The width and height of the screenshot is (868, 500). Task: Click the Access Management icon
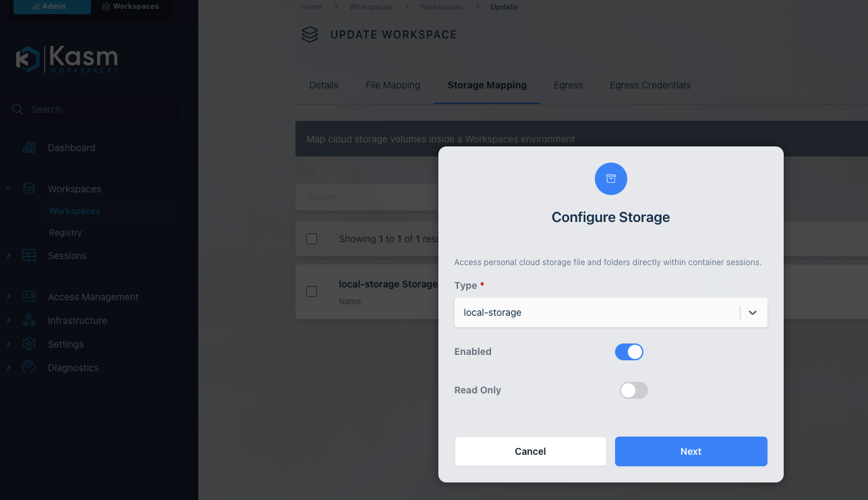[x=29, y=297]
